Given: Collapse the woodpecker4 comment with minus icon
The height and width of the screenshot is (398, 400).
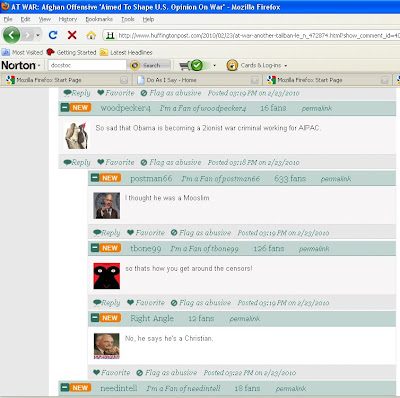Looking at the screenshot, I should coord(65,107).
